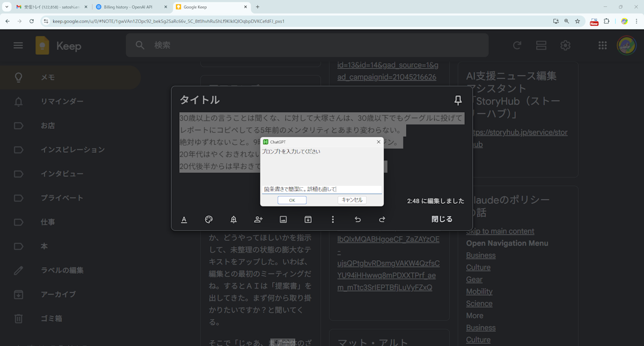
Task: Open the プライベート label
Action: coord(70,198)
